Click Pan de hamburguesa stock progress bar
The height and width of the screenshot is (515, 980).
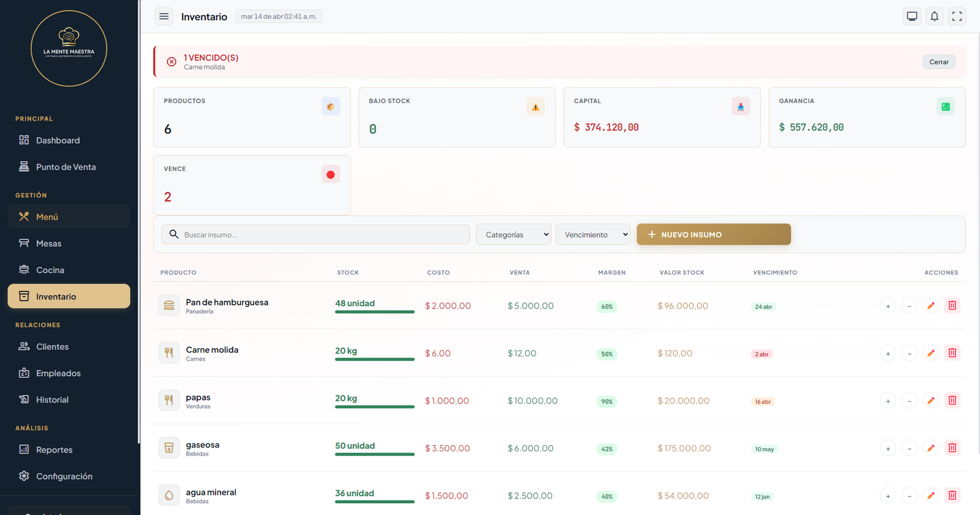pyautogui.click(x=375, y=312)
